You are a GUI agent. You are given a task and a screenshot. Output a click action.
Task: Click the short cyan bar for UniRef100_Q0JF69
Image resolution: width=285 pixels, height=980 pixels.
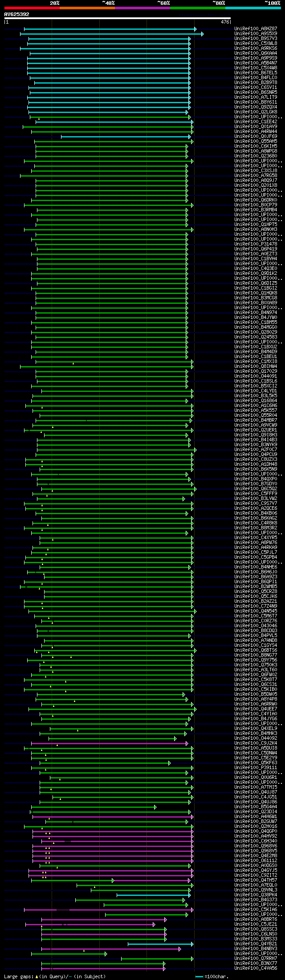pyautogui.click(x=126, y=137)
